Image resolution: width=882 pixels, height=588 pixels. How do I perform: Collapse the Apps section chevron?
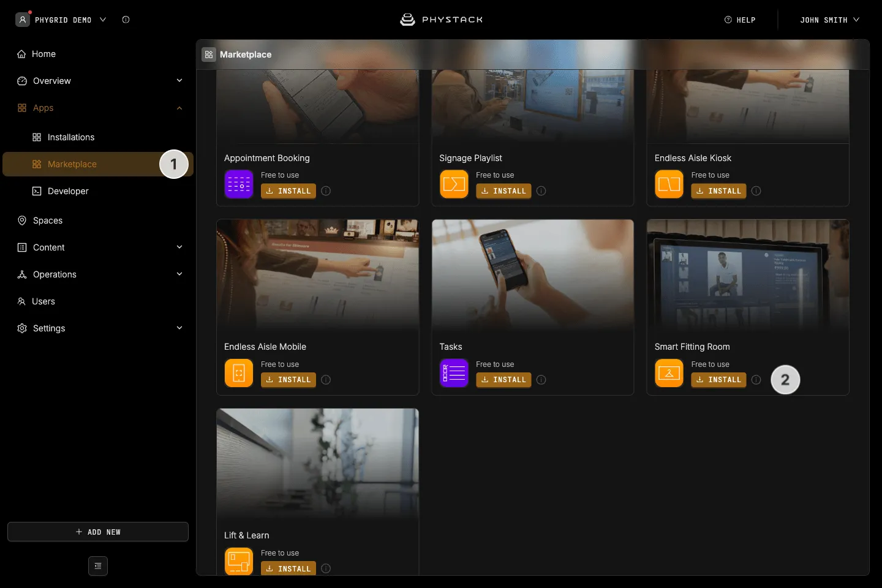[x=179, y=108]
